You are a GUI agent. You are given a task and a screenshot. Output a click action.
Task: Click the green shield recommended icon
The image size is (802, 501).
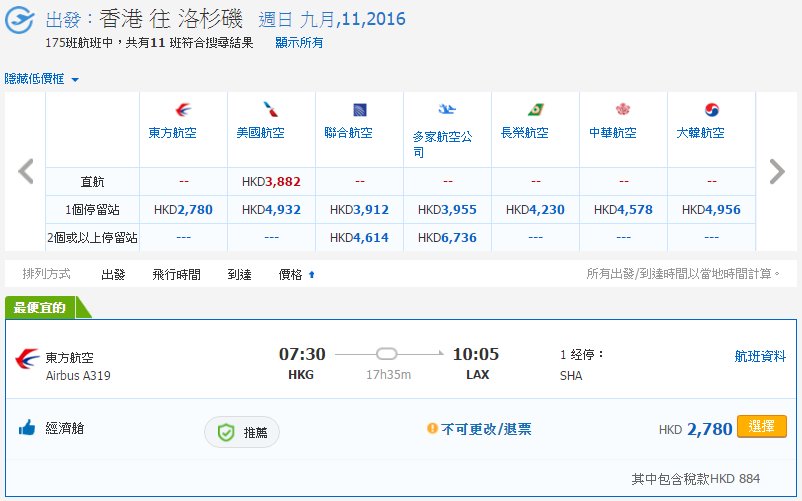click(226, 432)
